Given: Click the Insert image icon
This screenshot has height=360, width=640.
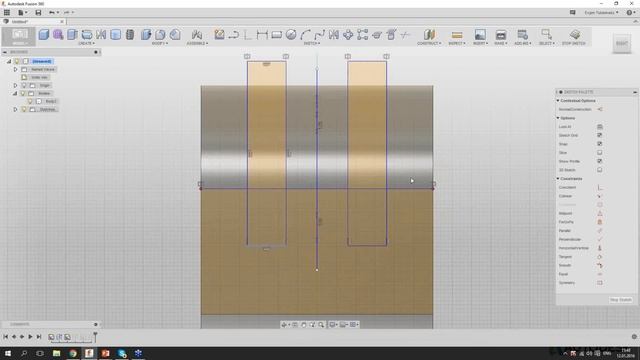Looking at the screenshot, I should (480, 35).
